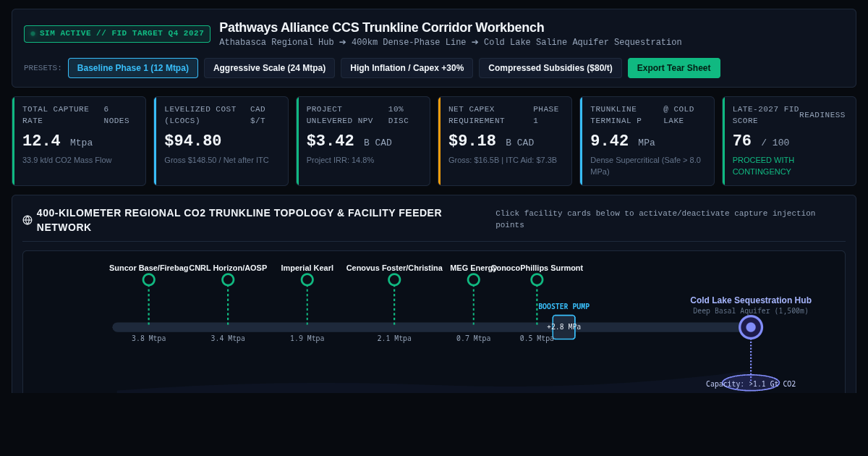Click Pathways Alliance workbench title
Viewport: 868px width, 456px height.
[x=382, y=28]
